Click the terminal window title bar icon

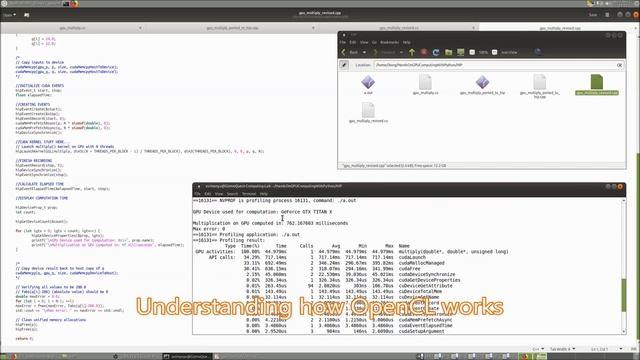point(199,187)
